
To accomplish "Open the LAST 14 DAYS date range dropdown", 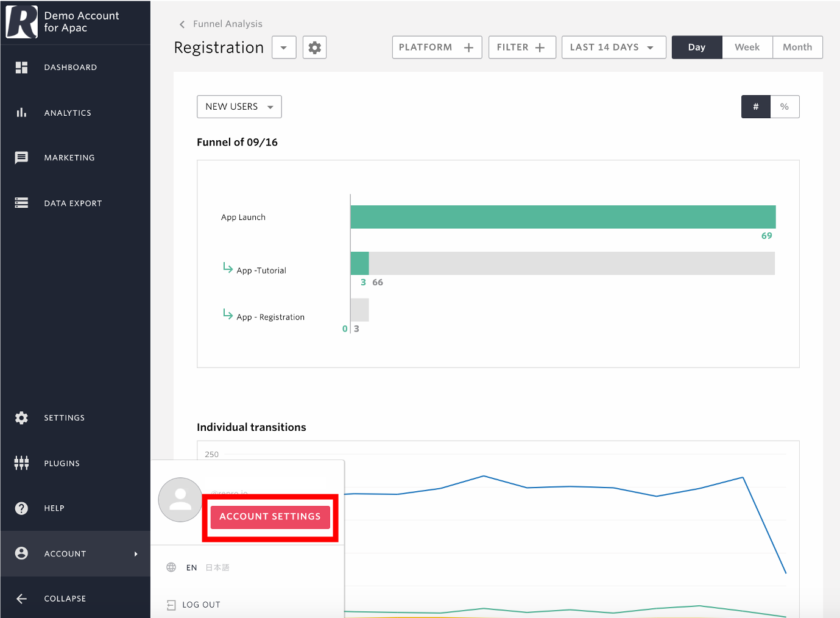I will (614, 47).
